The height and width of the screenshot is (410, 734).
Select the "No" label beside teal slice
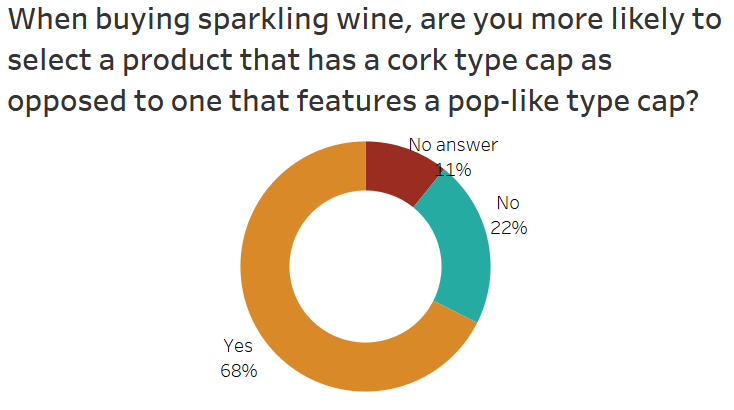click(x=508, y=203)
